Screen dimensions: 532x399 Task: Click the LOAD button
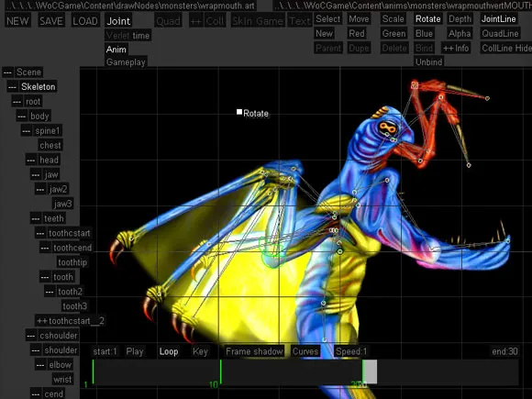[x=84, y=21]
